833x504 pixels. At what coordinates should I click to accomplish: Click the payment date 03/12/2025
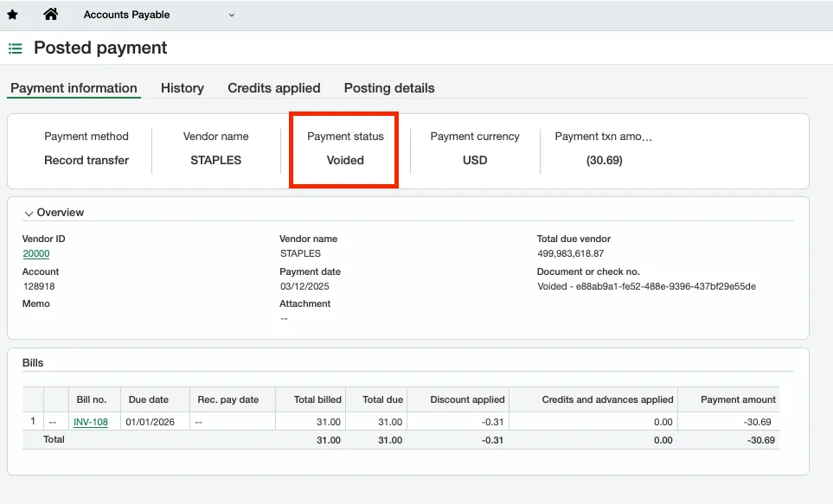[304, 286]
